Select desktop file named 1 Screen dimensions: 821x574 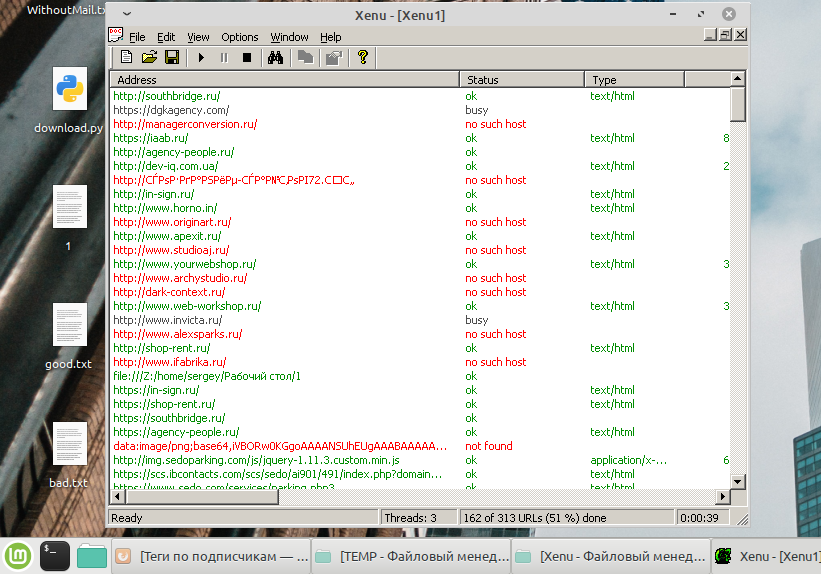[69, 217]
